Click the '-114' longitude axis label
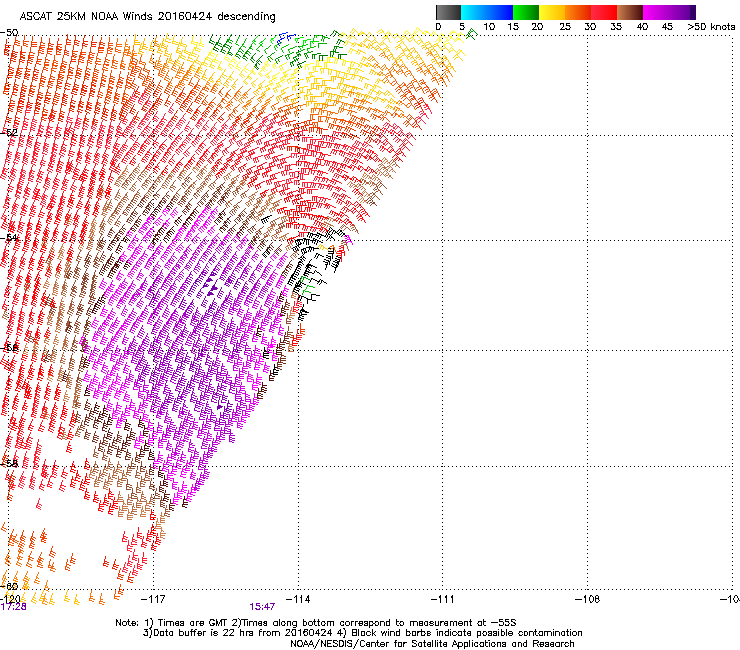Image resolution: width=740 pixels, height=650 pixels. tap(298, 599)
